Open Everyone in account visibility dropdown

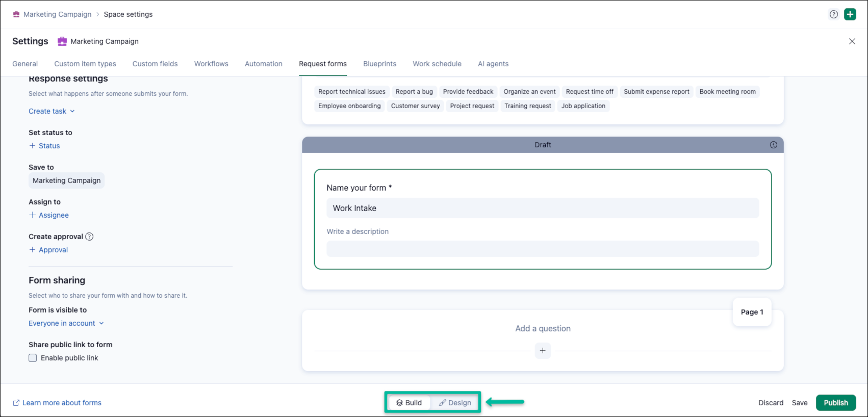tap(66, 323)
